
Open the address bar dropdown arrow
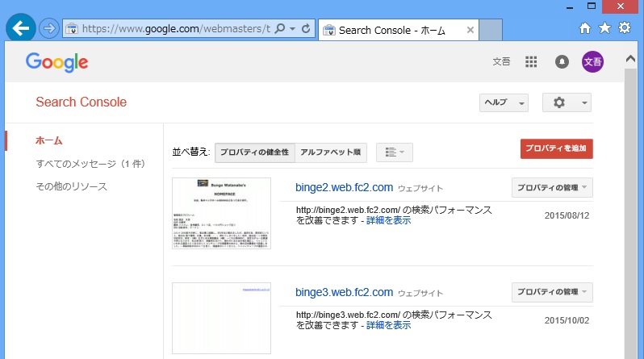tap(292, 29)
